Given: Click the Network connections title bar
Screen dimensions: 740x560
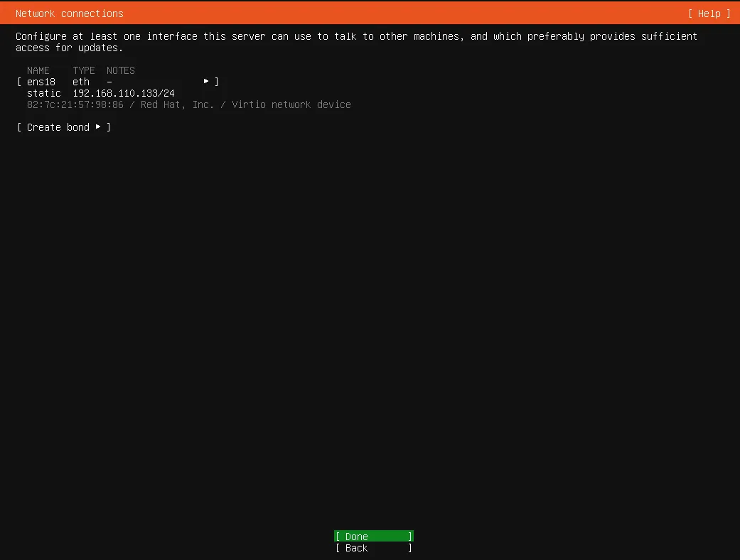Looking at the screenshot, I should pyautogui.click(x=69, y=13).
